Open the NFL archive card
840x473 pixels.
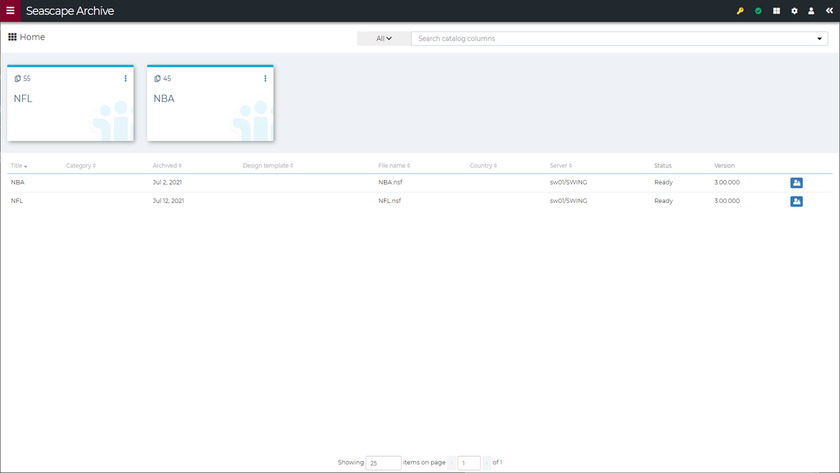70,103
